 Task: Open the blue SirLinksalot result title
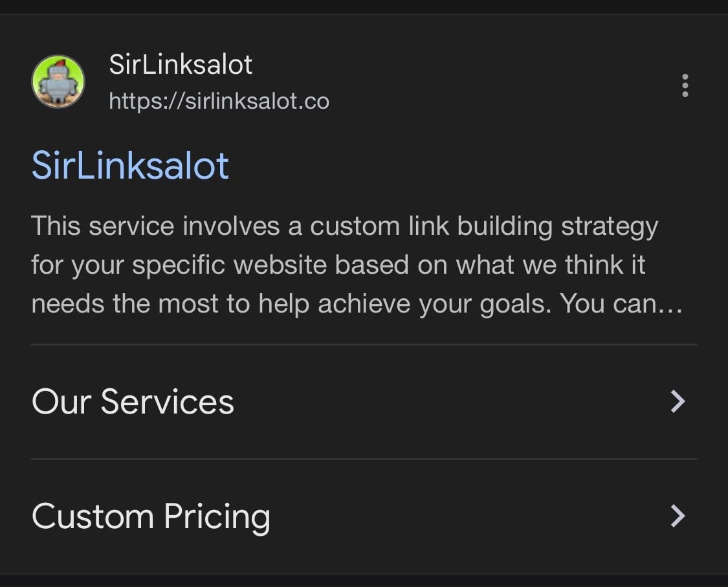(130, 165)
